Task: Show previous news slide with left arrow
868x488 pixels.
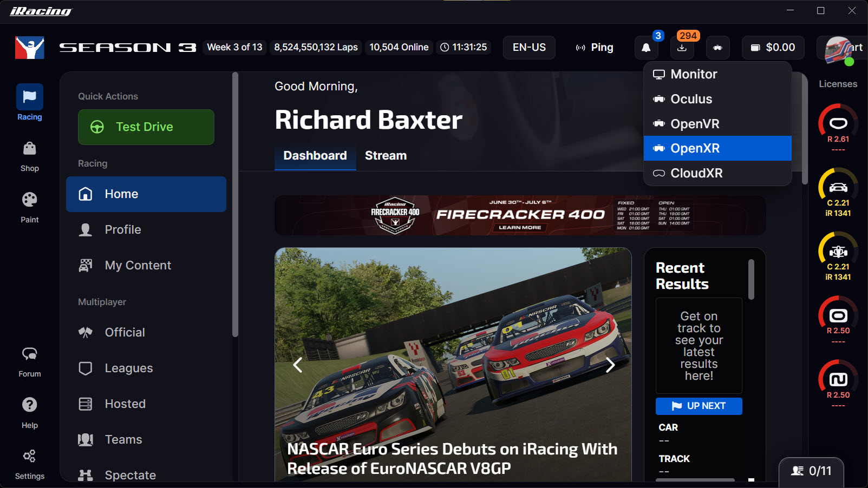Action: click(x=297, y=365)
